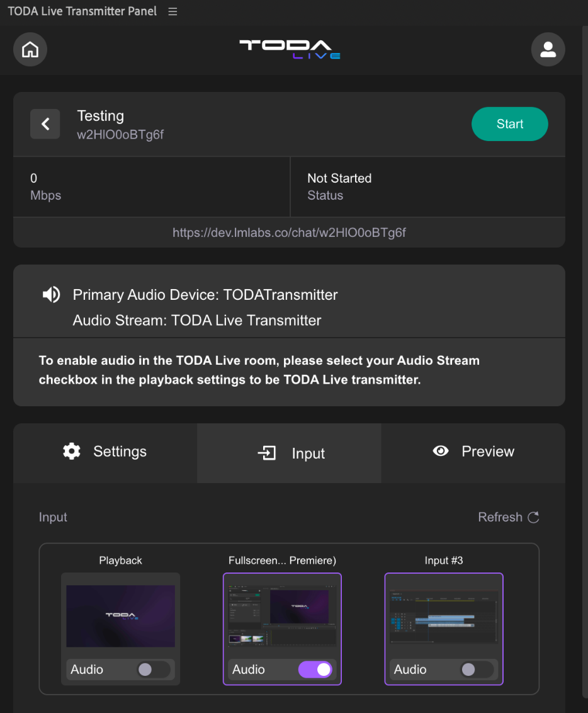Click the Settings gear icon
Screen dimensions: 588x713
[x=72, y=451]
